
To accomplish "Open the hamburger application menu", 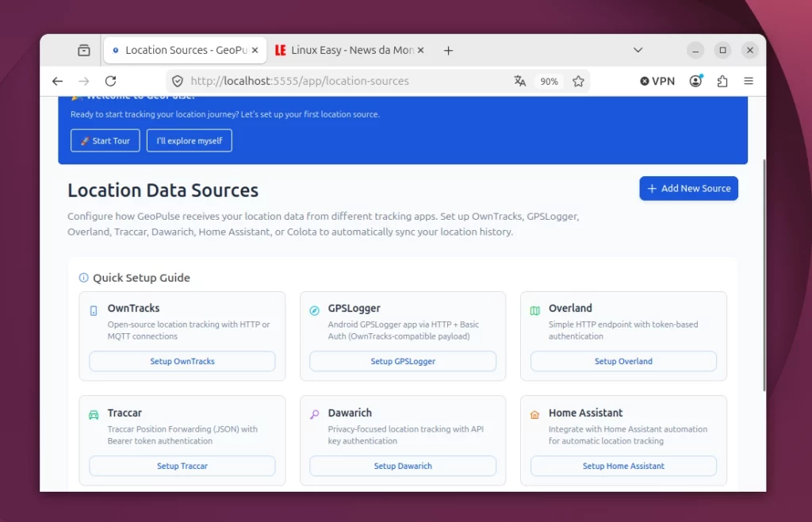I will (x=749, y=81).
